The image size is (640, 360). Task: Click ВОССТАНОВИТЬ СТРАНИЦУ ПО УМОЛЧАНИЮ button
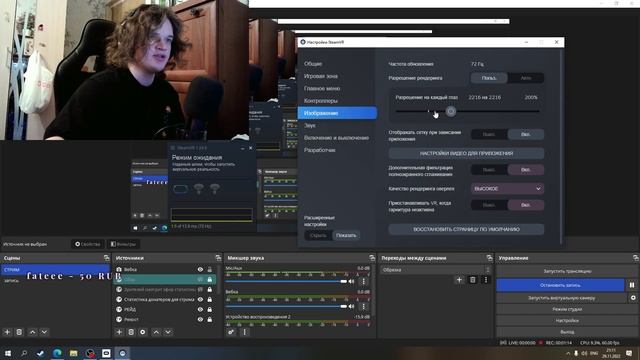[x=466, y=229]
